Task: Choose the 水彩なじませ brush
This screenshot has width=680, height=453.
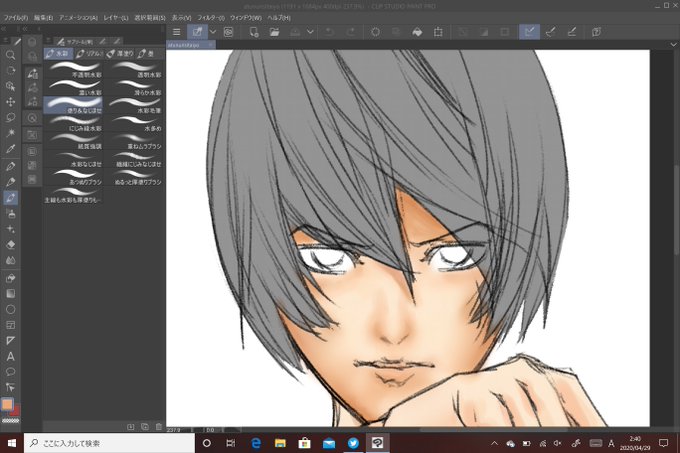Action: tap(73, 159)
